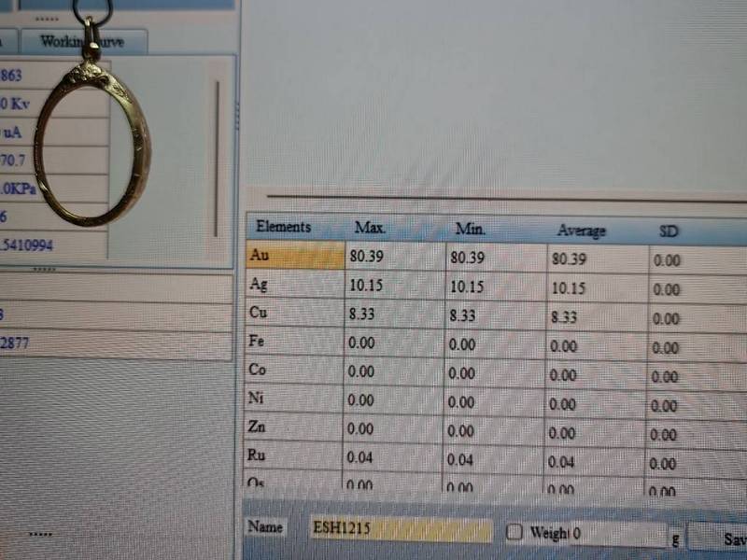Select the Ru element row

294,456
